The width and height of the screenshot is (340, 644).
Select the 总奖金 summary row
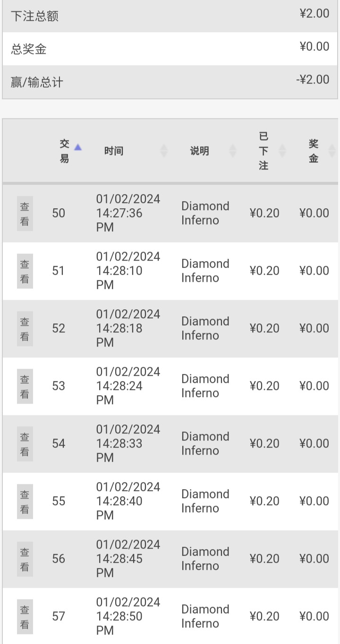tap(170, 49)
